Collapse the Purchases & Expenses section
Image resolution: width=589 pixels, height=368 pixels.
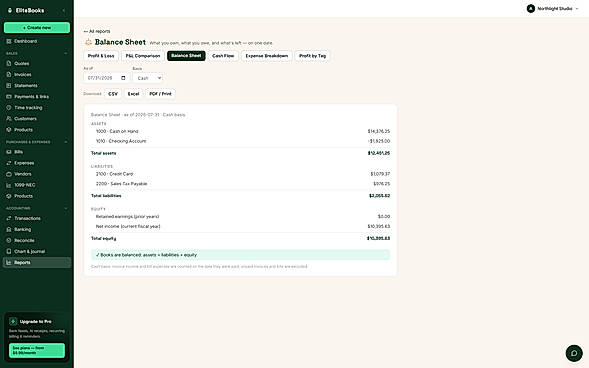coord(66,142)
